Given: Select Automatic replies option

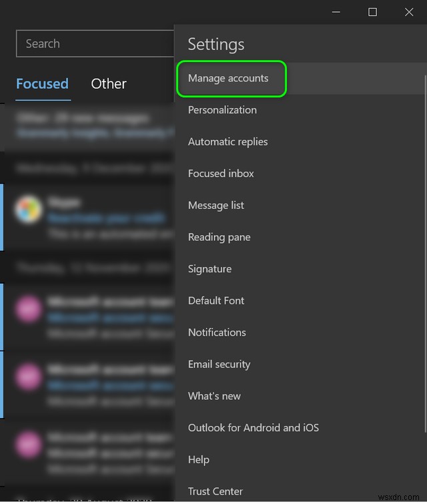Looking at the screenshot, I should (x=228, y=142).
